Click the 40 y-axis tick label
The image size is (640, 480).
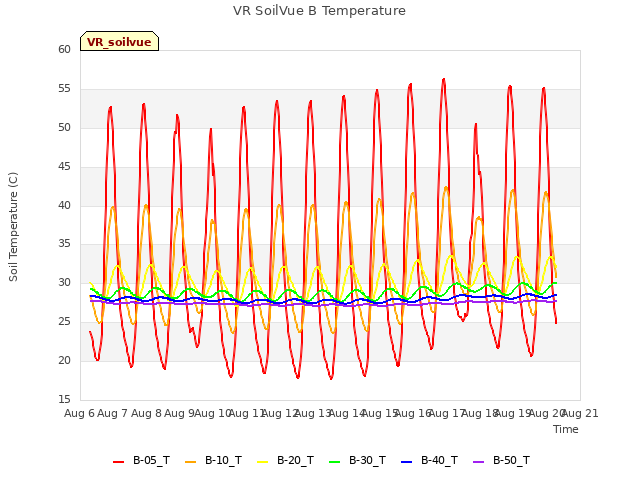64,205
